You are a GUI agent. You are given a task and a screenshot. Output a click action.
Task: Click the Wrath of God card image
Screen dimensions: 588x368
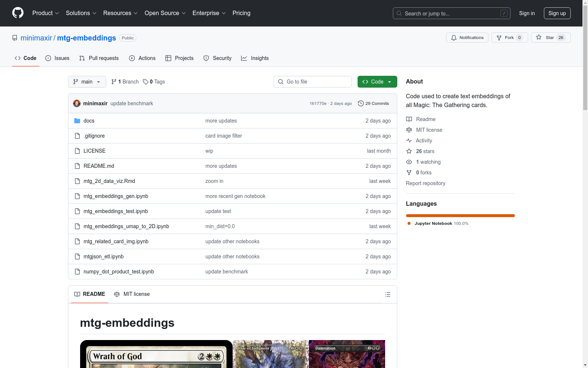pyautogui.click(x=156, y=354)
